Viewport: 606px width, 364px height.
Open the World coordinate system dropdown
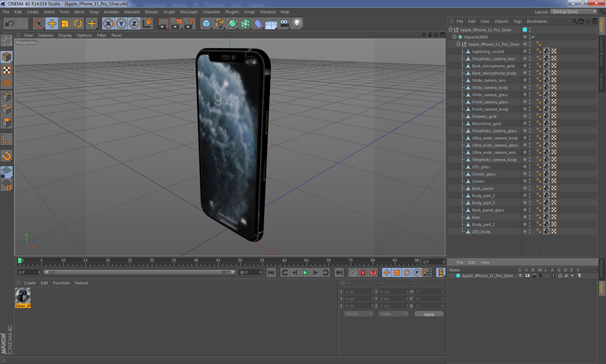click(359, 314)
